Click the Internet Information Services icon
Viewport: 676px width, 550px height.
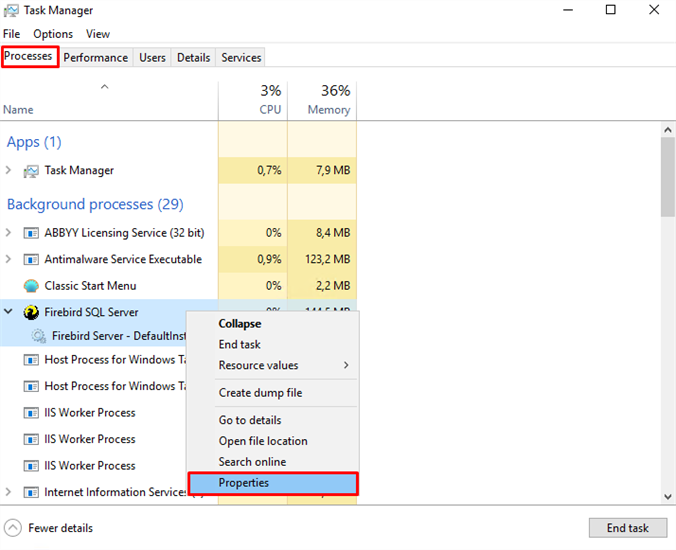pos(31,492)
